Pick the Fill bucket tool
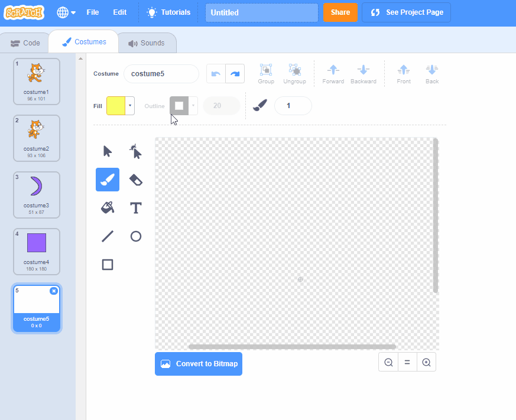516x420 pixels. click(x=108, y=208)
